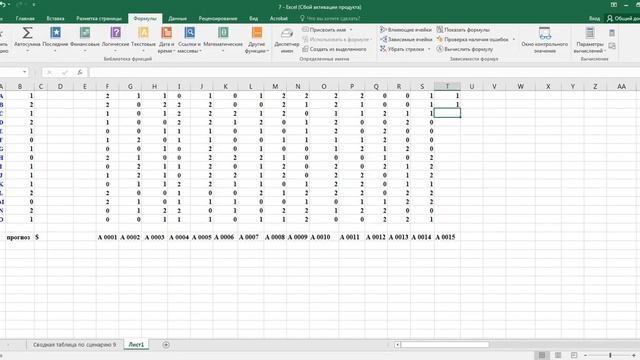Click Create from Selection (Создать из выделенного)

[x=334, y=49]
